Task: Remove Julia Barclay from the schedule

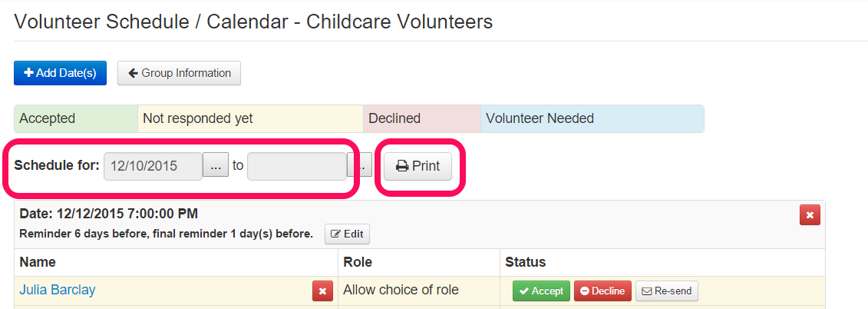Action: 323,291
